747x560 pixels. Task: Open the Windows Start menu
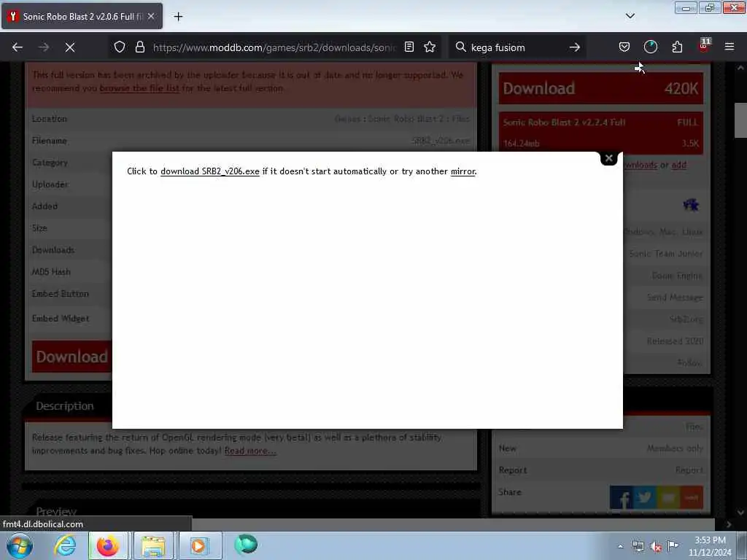[20, 545]
